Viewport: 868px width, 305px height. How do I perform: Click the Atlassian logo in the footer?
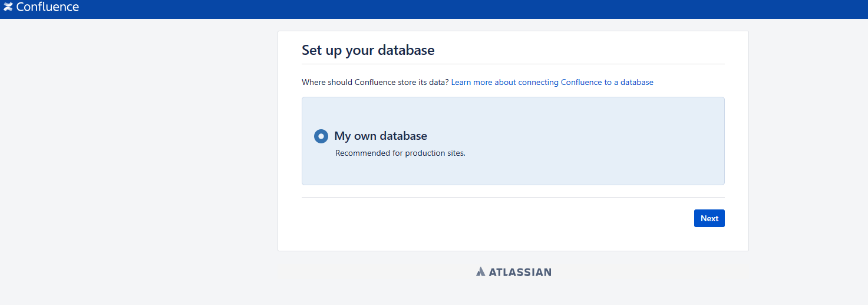point(514,272)
